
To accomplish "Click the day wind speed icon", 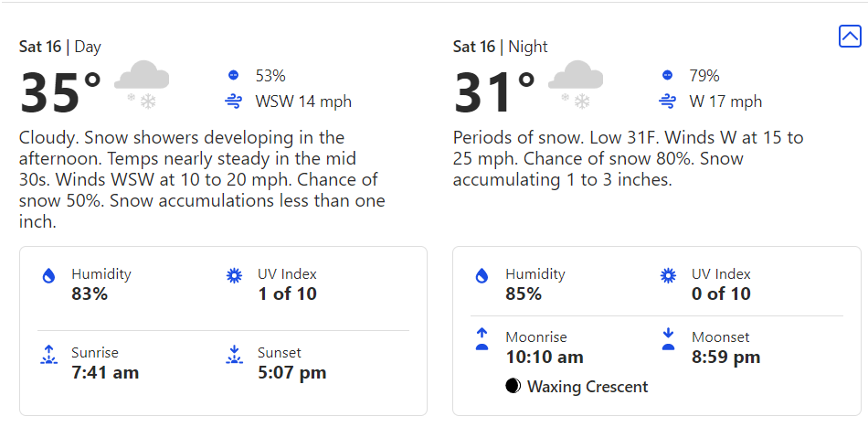I will (x=233, y=101).
